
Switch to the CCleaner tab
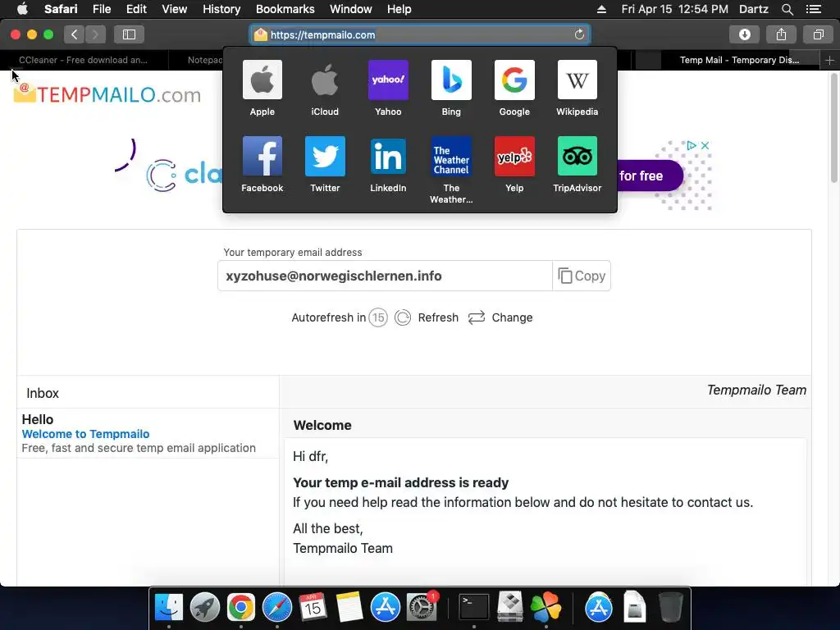[83, 60]
